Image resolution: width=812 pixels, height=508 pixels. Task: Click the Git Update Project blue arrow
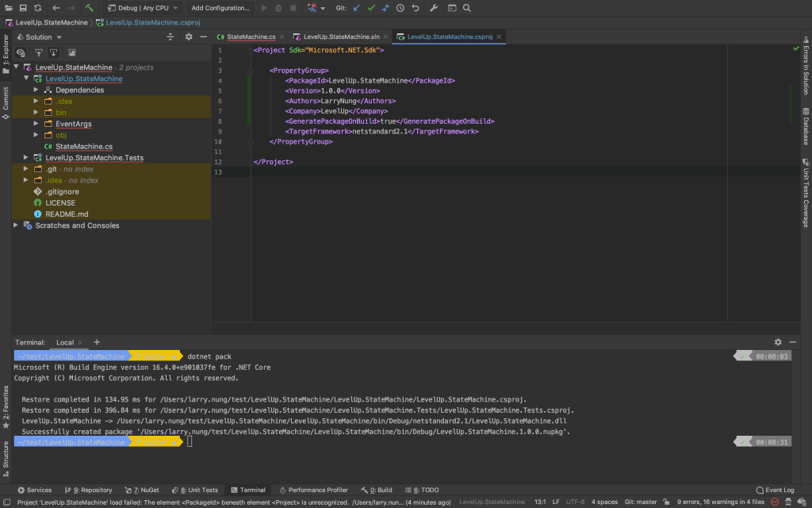pos(356,8)
